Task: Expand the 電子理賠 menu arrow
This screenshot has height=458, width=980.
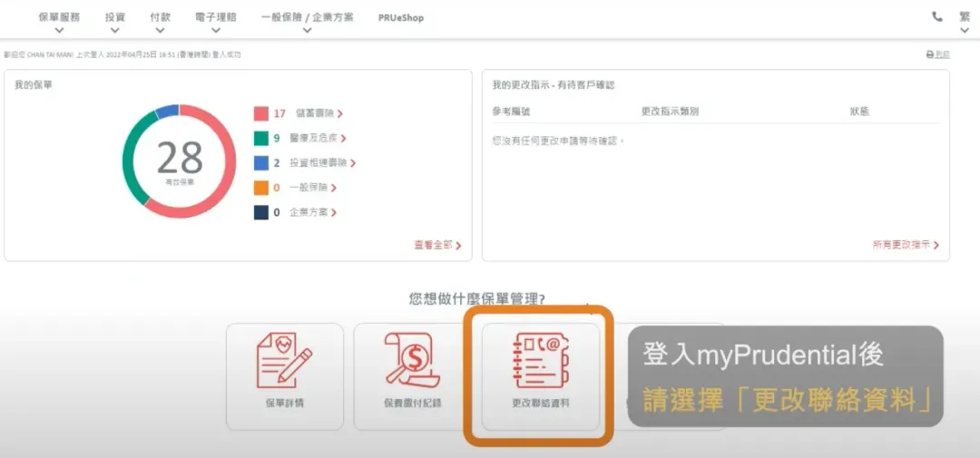Action: coord(216,30)
